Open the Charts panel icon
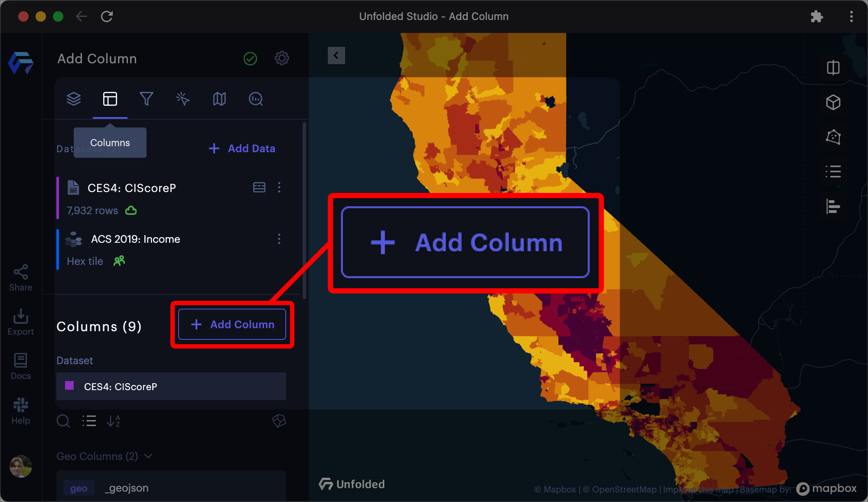Image resolution: width=868 pixels, height=502 pixels. [256, 99]
